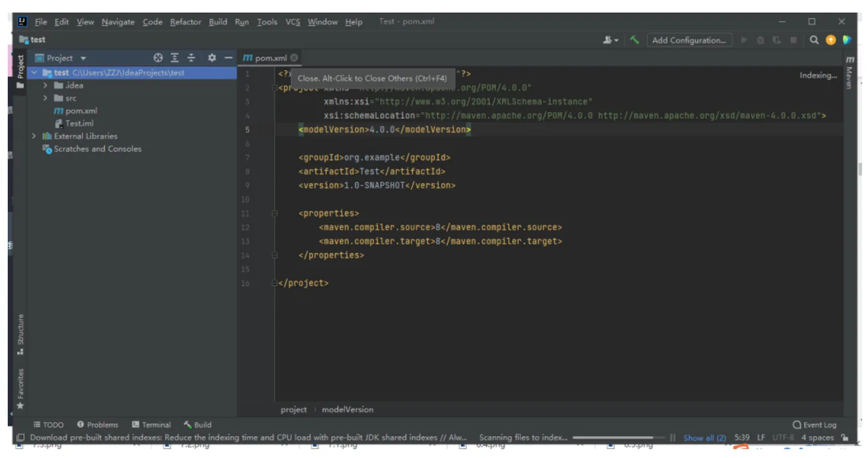Image resolution: width=868 pixels, height=458 pixels.
Task: Toggle the Structure tool window side tab
Action: [20, 335]
